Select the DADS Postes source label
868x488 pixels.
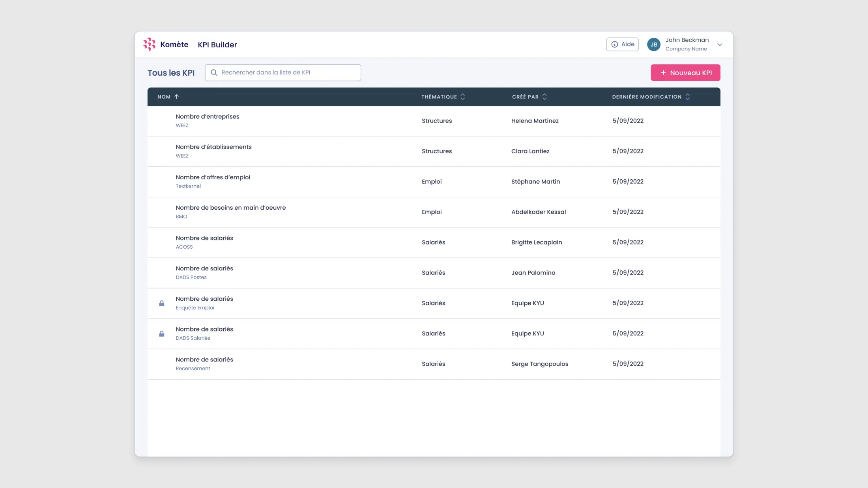pyautogui.click(x=191, y=277)
